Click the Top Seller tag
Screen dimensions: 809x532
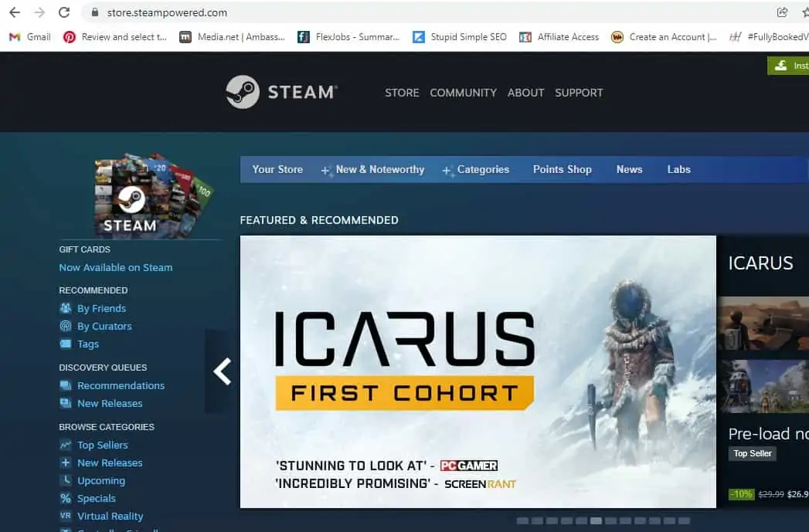pyautogui.click(x=753, y=454)
